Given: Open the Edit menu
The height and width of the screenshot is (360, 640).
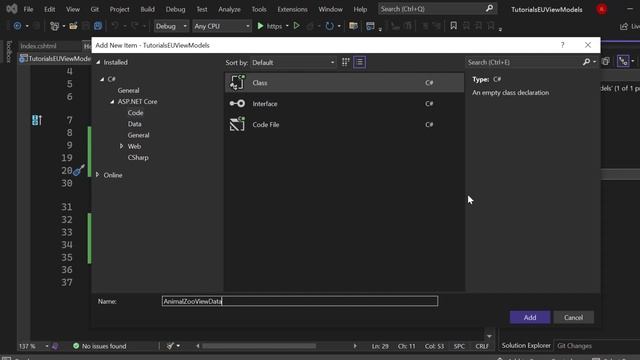Looking at the screenshot, I should coord(50,9).
